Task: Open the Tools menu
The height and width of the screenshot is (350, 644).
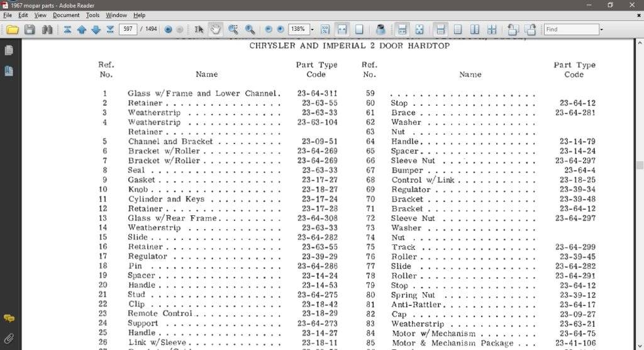Action: [92, 15]
